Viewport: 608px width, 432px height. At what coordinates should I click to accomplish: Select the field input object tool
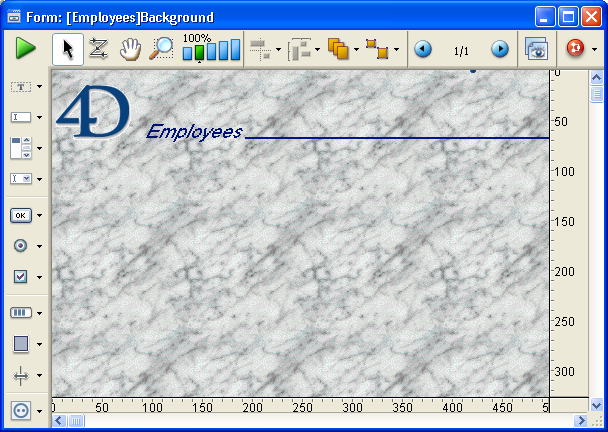point(21,117)
